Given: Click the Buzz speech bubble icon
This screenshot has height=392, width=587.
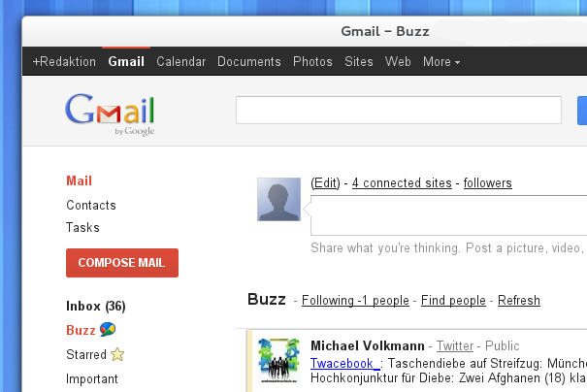Looking at the screenshot, I should point(108,330).
